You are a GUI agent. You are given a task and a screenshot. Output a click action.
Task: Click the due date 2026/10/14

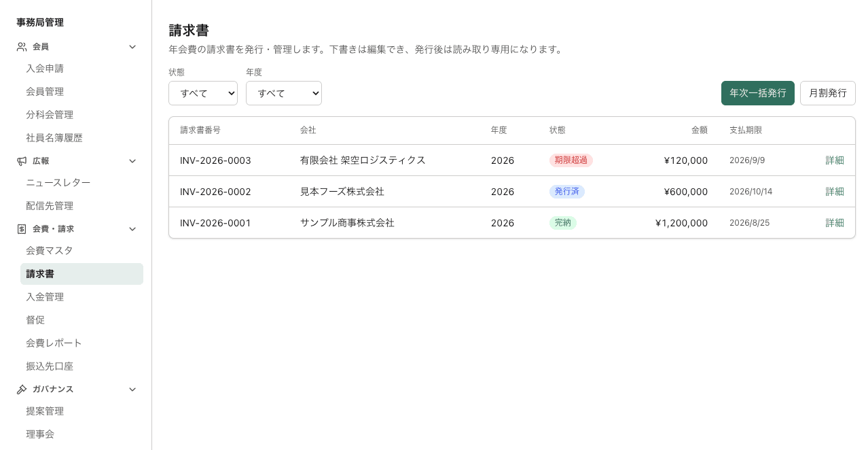[x=751, y=192]
